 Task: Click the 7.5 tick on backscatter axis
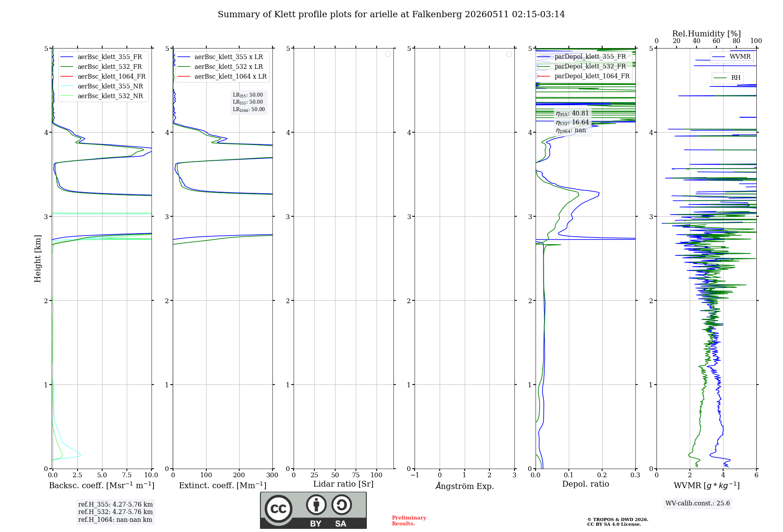127,475
